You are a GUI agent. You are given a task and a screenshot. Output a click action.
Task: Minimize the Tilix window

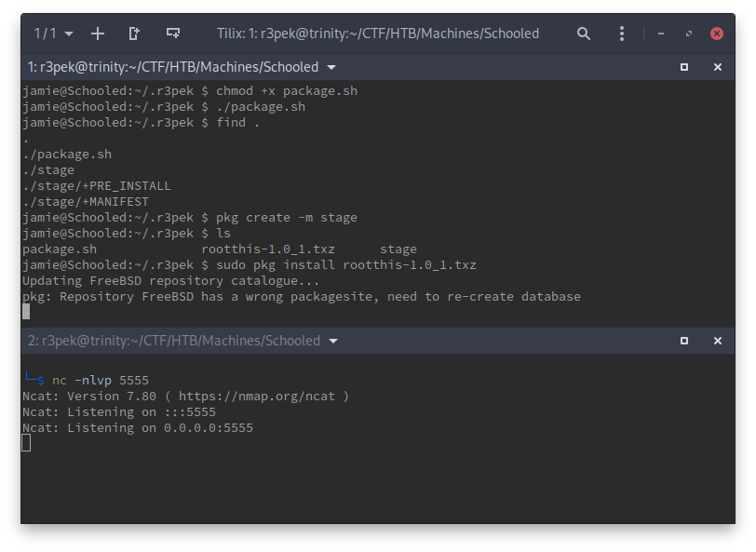661,33
